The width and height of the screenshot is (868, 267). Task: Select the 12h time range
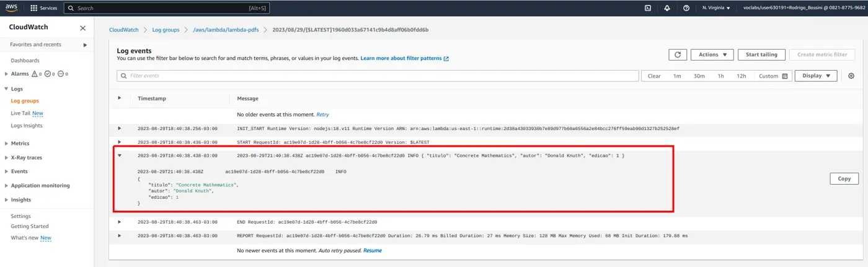(741, 76)
